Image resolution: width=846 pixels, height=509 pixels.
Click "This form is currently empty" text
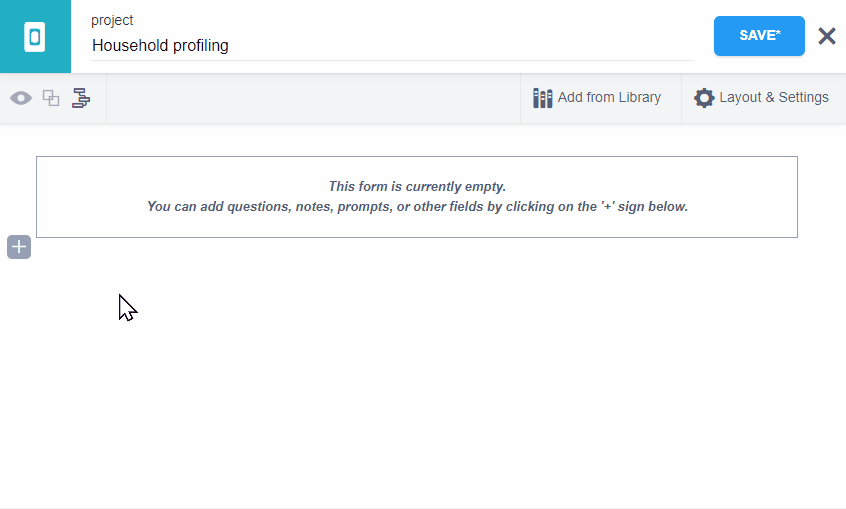point(417,186)
